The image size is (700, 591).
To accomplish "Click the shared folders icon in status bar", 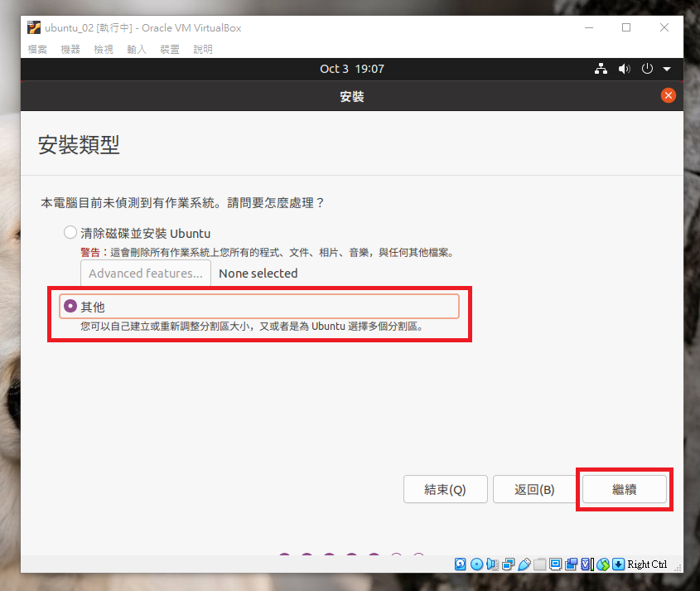I will pyautogui.click(x=540, y=564).
